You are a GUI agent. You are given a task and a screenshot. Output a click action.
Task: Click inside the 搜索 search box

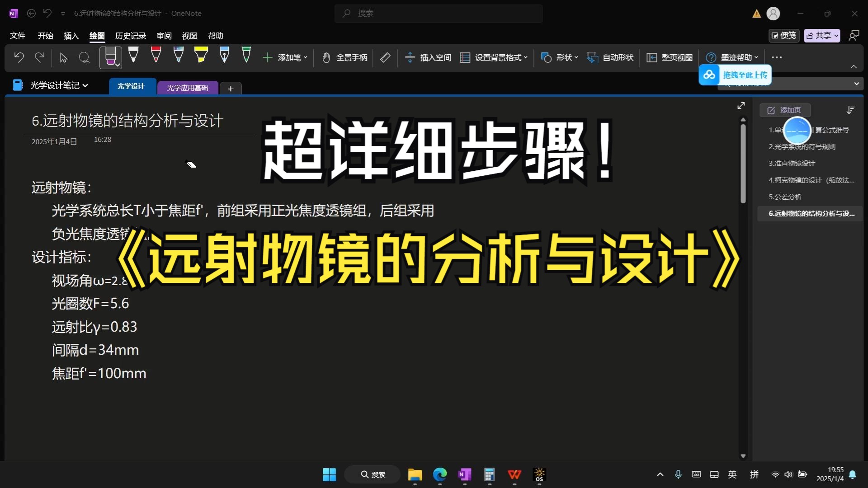click(x=438, y=14)
